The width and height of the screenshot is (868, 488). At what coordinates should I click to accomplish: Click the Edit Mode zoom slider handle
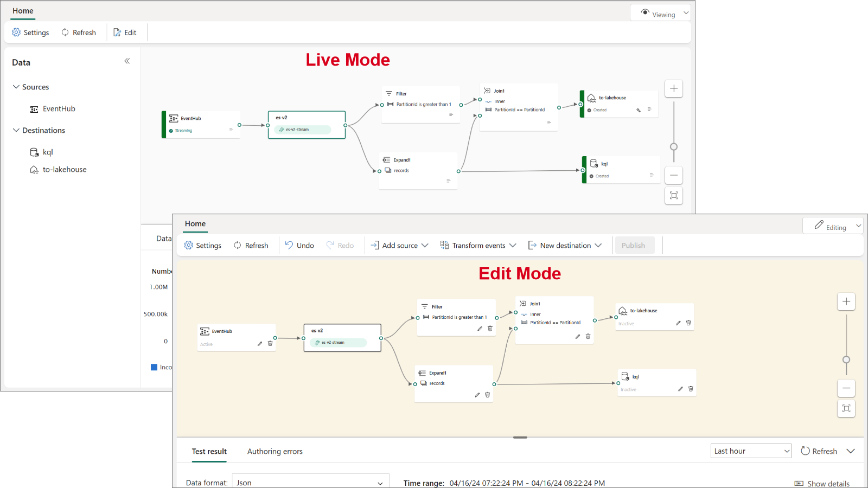(846, 359)
